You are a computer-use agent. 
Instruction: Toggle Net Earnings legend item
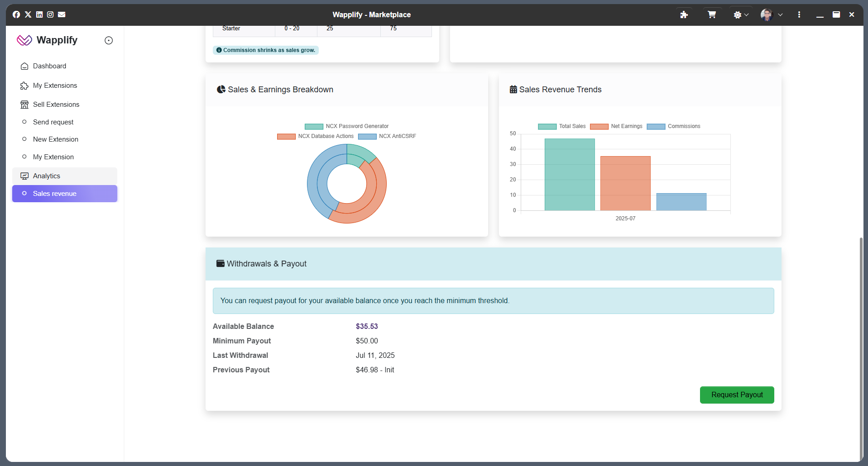click(616, 126)
